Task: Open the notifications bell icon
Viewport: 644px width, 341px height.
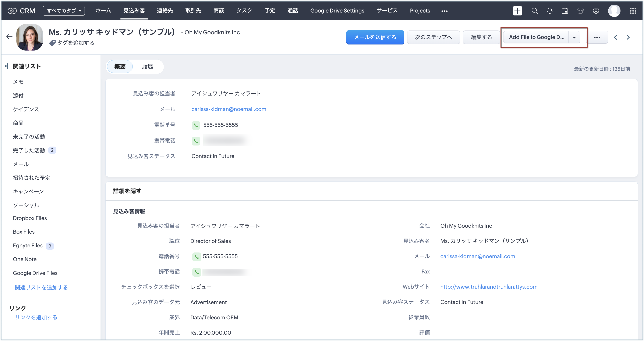Action: [549, 11]
